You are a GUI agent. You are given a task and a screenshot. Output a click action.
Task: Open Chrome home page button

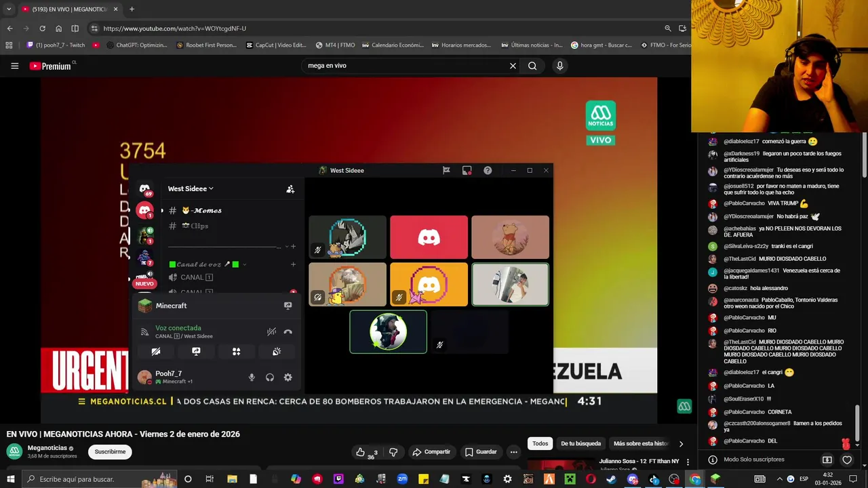58,28
